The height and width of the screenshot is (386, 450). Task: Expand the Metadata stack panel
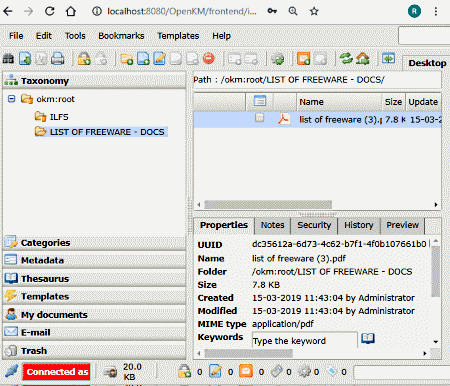pyautogui.click(x=94, y=260)
